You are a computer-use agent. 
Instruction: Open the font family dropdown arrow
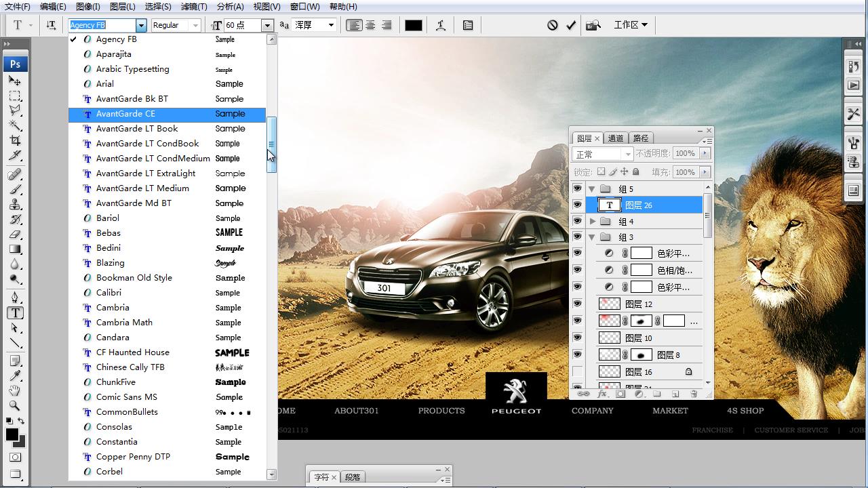click(141, 25)
